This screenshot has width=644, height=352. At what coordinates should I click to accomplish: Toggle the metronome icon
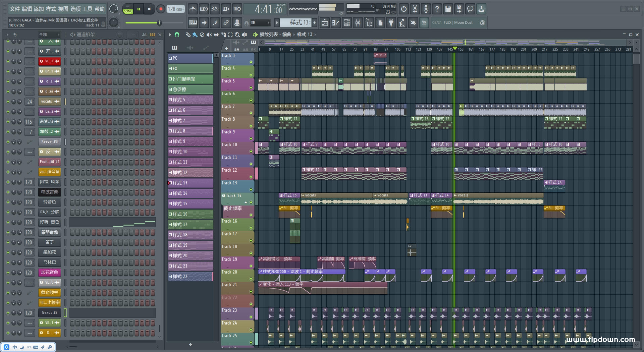193,9
